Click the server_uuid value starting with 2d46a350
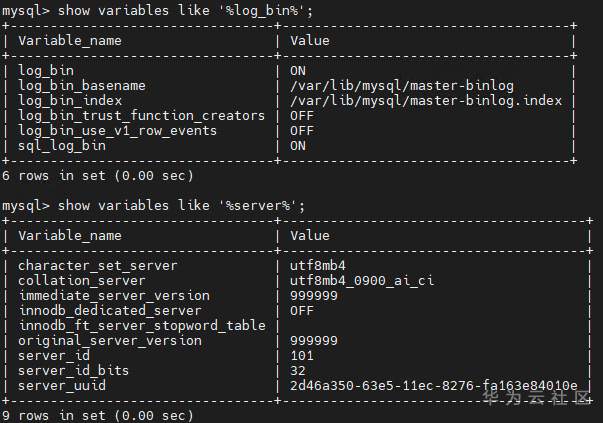The image size is (603, 423). (x=433, y=386)
